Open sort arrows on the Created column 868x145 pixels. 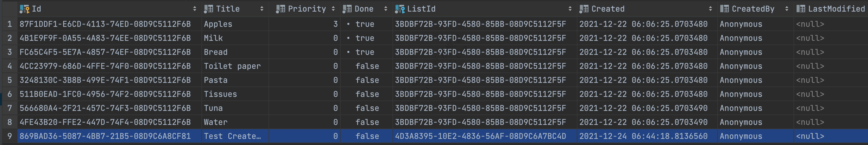pyautogui.click(x=710, y=9)
